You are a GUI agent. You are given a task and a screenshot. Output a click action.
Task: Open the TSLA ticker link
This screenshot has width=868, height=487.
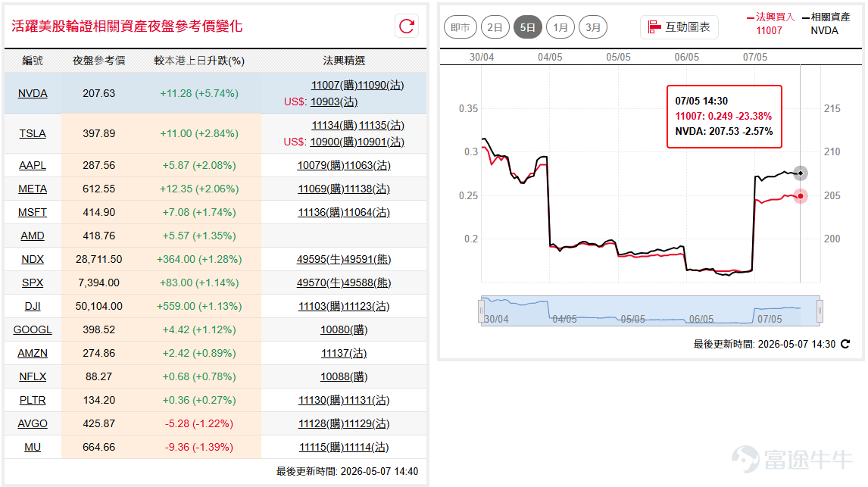tap(33, 133)
